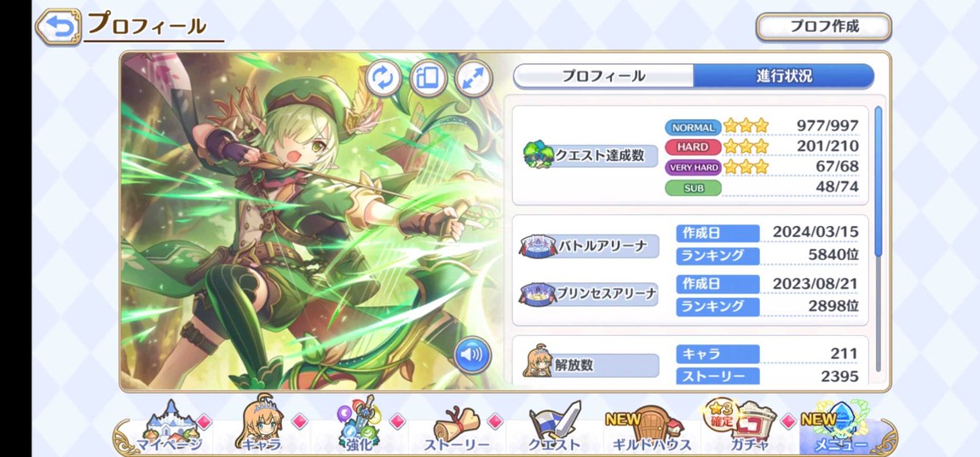Viewport: 980px width, 457px height.
Task: Open マイページ home icon
Action: click(168, 428)
